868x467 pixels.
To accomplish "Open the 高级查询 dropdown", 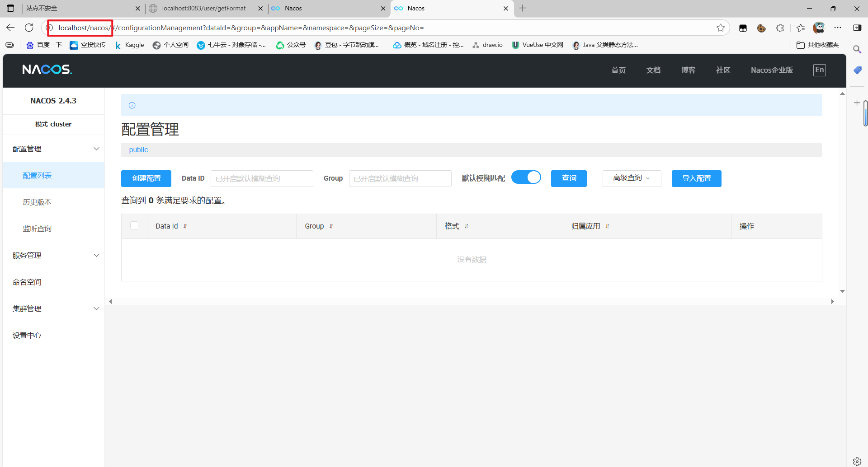I will pyautogui.click(x=632, y=178).
